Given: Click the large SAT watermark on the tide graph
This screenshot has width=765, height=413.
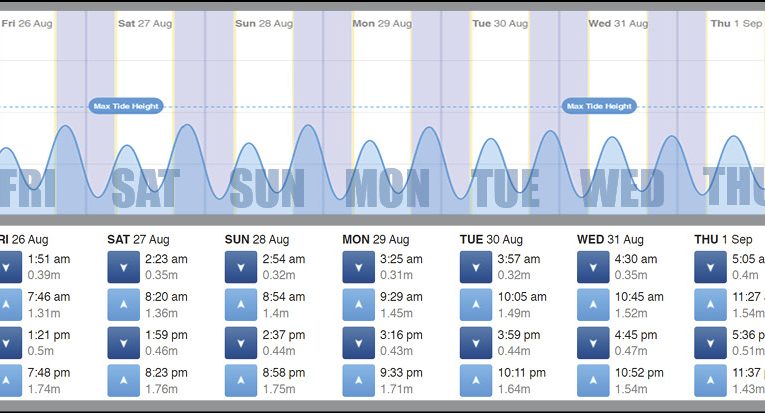Looking at the screenshot, I should click(146, 187).
